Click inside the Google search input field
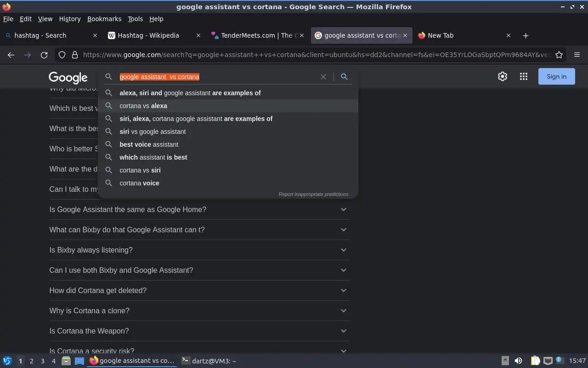The image size is (588, 368). click(x=216, y=77)
